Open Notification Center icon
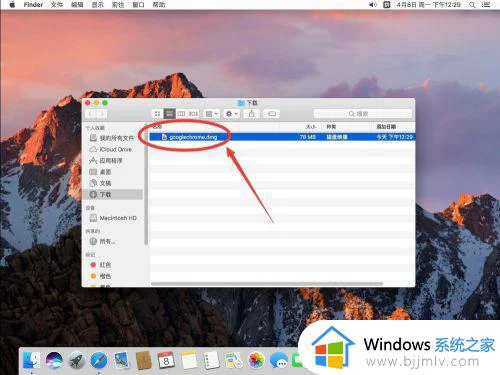Viewport: 500px width, 375px height. (486, 5)
